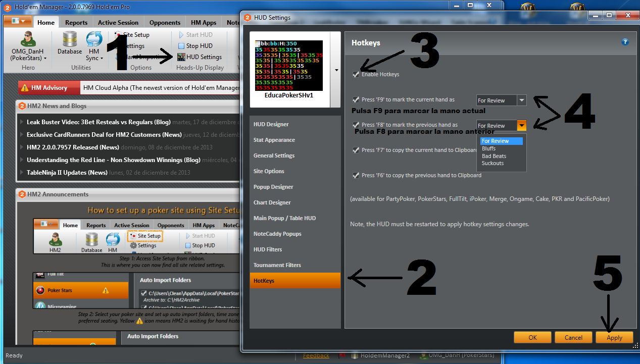Image resolution: width=640 pixels, height=364 pixels.
Task: Switch to the Reports ribbon tab
Action: 76,22
